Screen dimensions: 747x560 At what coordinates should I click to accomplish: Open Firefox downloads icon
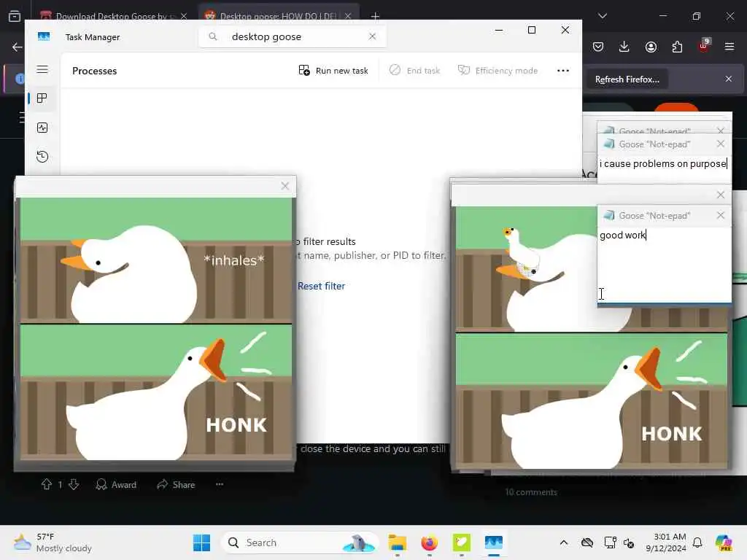(624, 47)
